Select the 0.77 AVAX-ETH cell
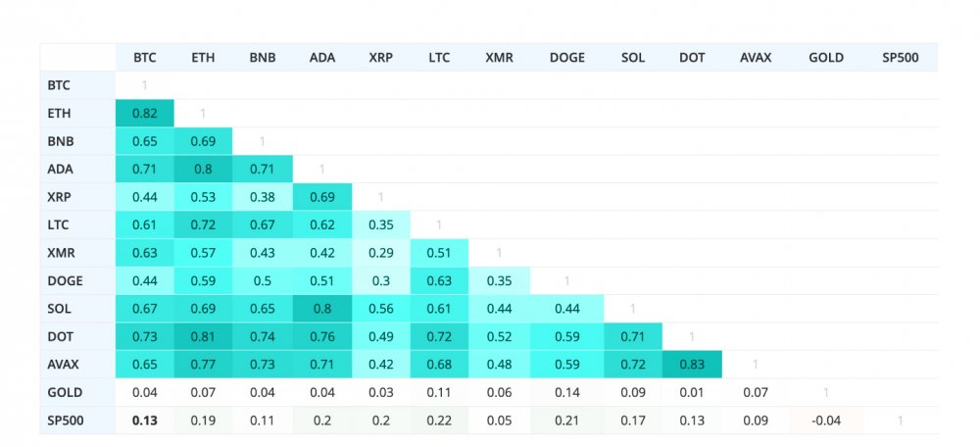Image resolution: width=980 pixels, height=447 pixels. tap(203, 365)
